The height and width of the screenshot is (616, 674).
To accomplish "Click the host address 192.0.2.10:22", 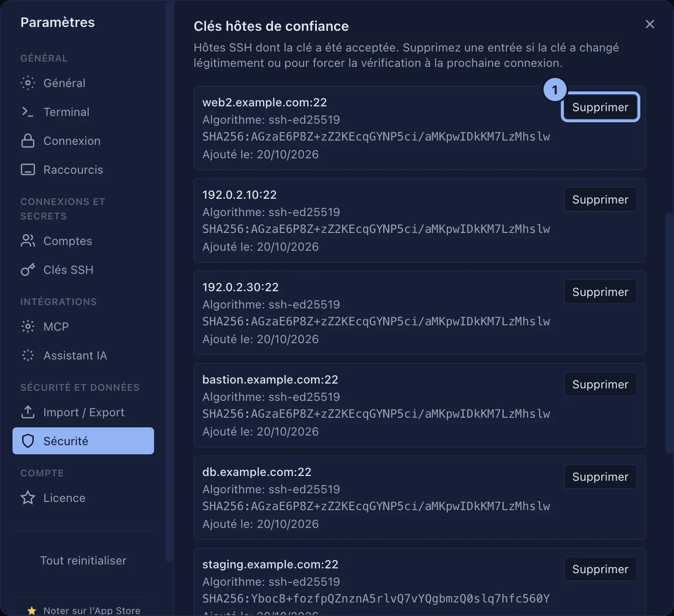I will click(x=239, y=194).
